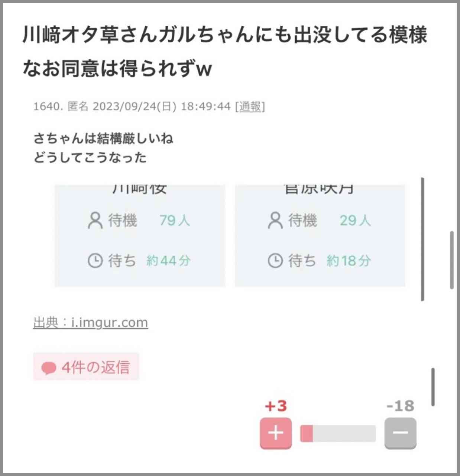This screenshot has width=460, height=476.
Task: Click the +3 positive vote count
Action: [x=276, y=406]
